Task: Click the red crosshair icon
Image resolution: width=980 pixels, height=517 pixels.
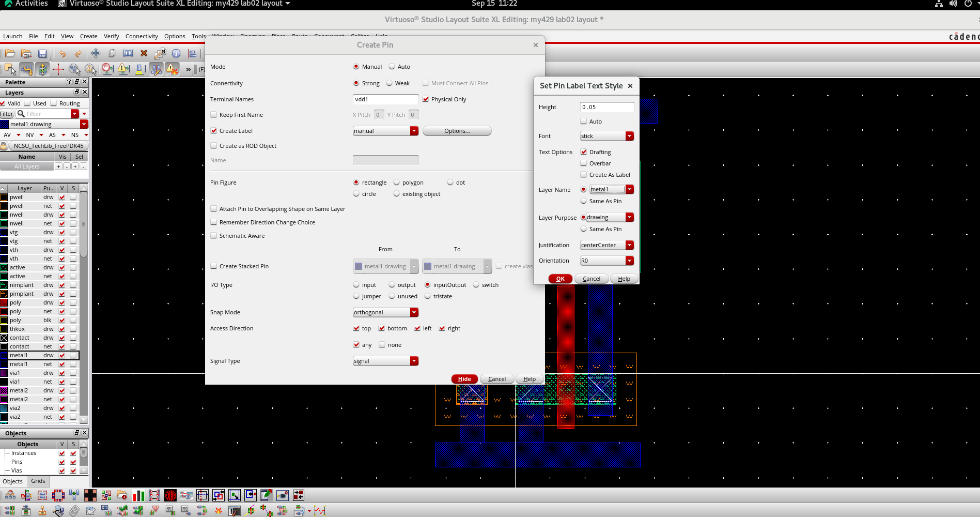Action: (58, 69)
